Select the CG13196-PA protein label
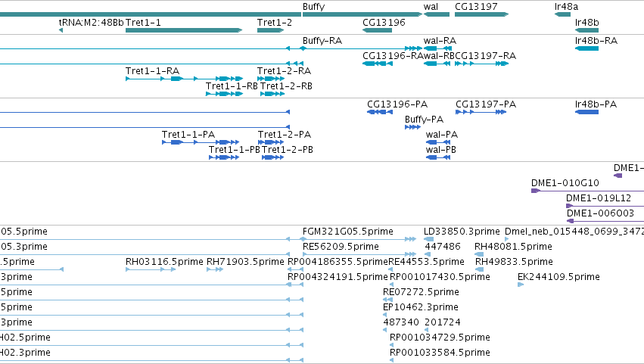 tap(397, 104)
